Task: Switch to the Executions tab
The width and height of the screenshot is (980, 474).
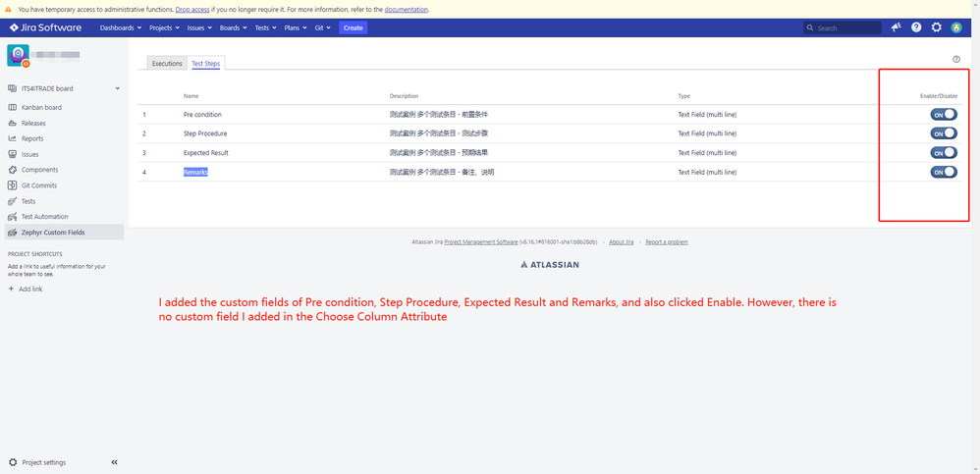Action: [167, 63]
